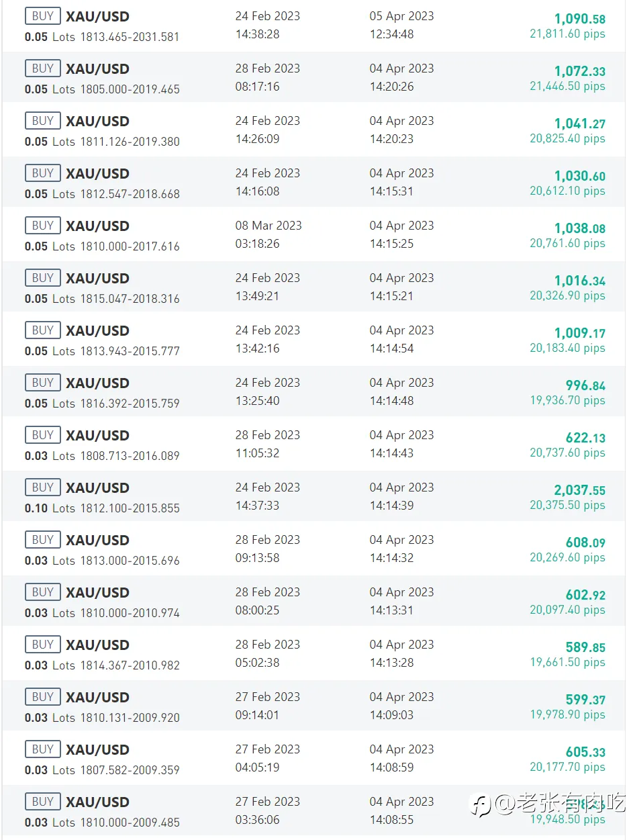Click open time 28 Feb 2023 08:00:25
Screen dimensions: 633x840
pos(268,601)
